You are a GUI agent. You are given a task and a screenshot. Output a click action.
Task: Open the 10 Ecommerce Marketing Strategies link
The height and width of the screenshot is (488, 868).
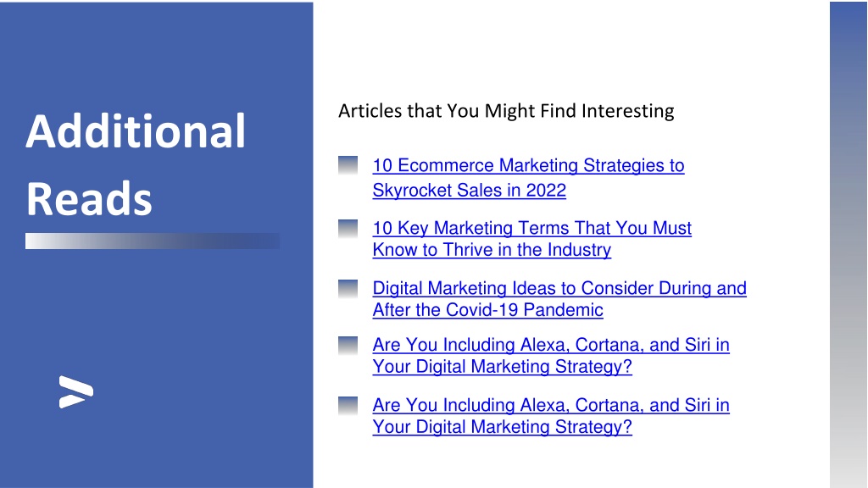point(528,165)
